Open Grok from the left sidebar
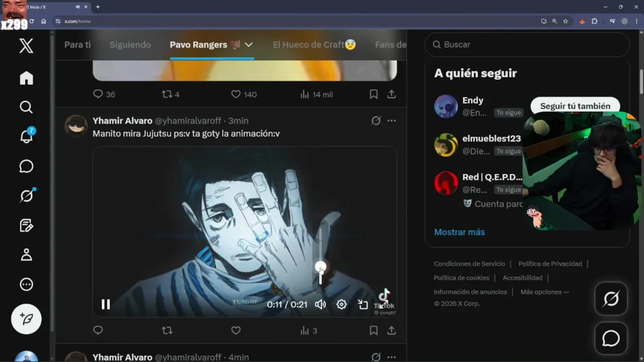 [x=27, y=196]
